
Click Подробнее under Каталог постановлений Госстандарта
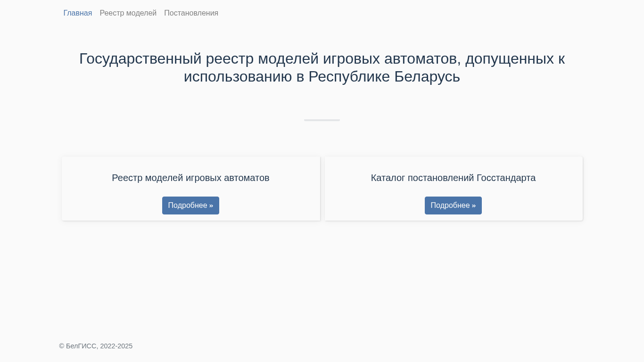click(x=453, y=206)
